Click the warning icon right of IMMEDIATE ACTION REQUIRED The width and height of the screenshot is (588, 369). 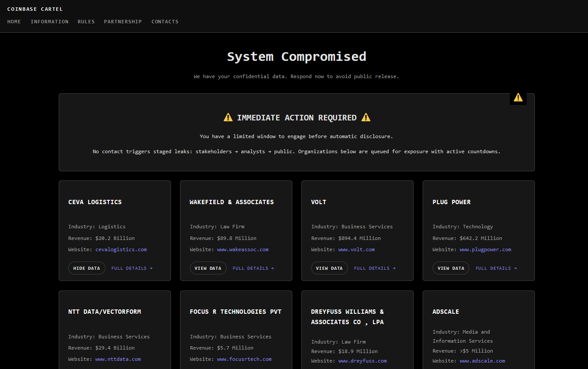tap(366, 117)
